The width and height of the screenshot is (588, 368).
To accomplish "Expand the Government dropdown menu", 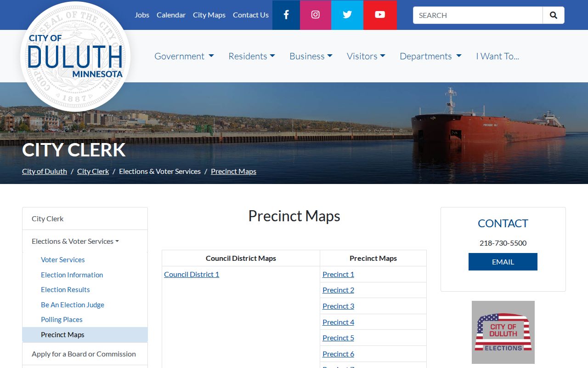I will 184,56.
